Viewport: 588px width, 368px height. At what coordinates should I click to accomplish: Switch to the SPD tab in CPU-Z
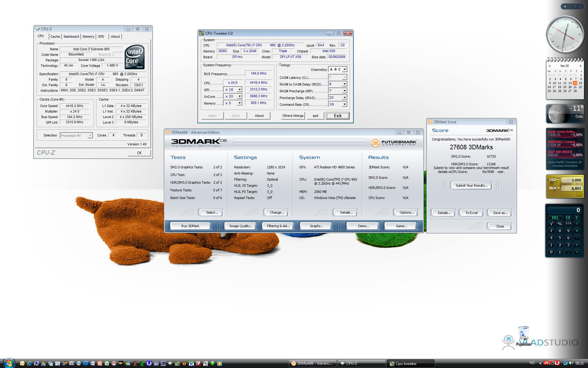pos(101,36)
